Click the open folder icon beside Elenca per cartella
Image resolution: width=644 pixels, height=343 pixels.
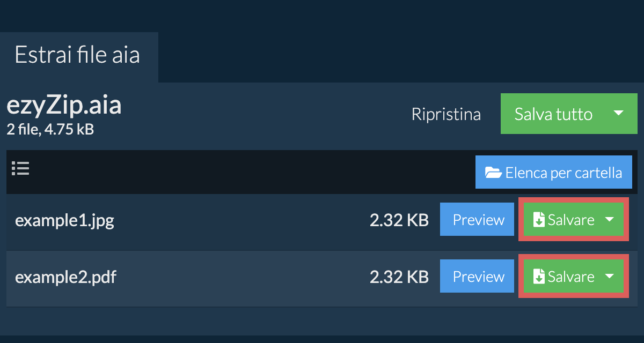(x=493, y=173)
